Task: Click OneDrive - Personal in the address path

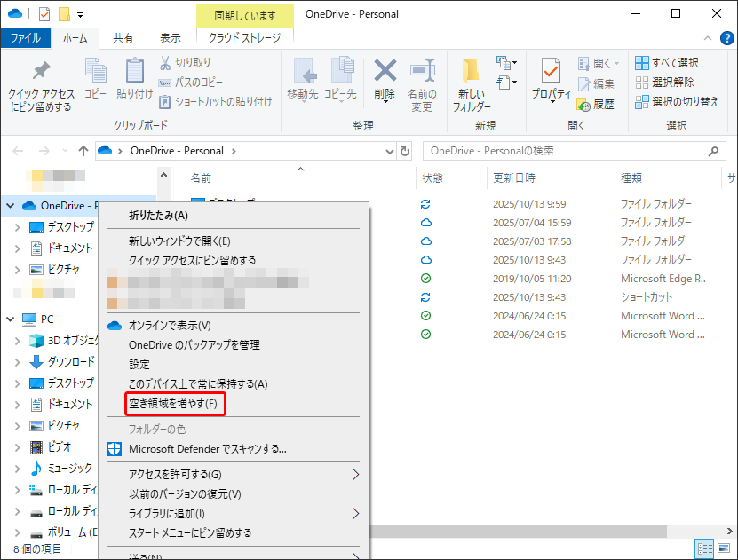Action: (177, 151)
